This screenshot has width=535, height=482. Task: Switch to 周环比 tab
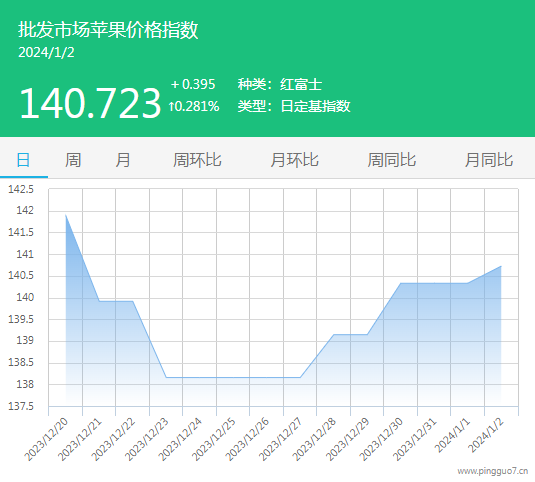pos(197,160)
